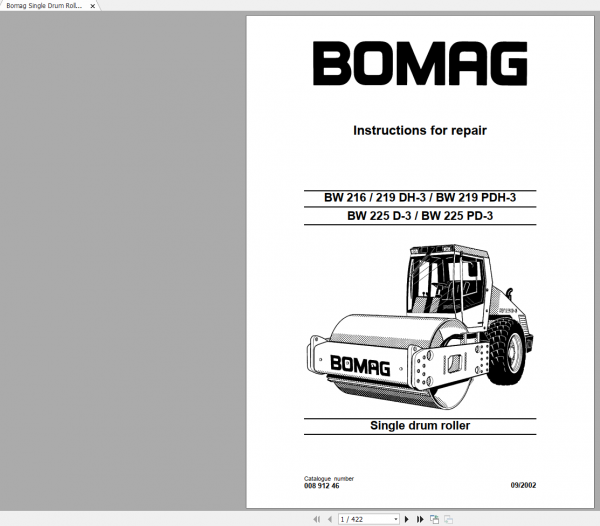Select the Bomag Single Drum Roll document tab
Viewport: 600px width, 526px height.
coord(44,6)
